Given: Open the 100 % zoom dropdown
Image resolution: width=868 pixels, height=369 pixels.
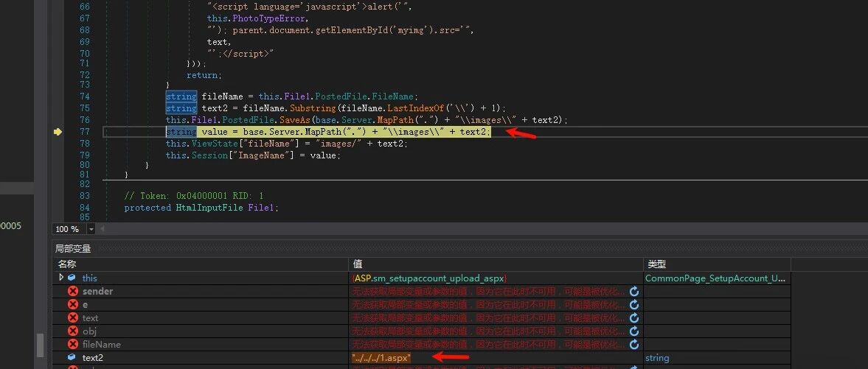Looking at the screenshot, I should coord(91,229).
